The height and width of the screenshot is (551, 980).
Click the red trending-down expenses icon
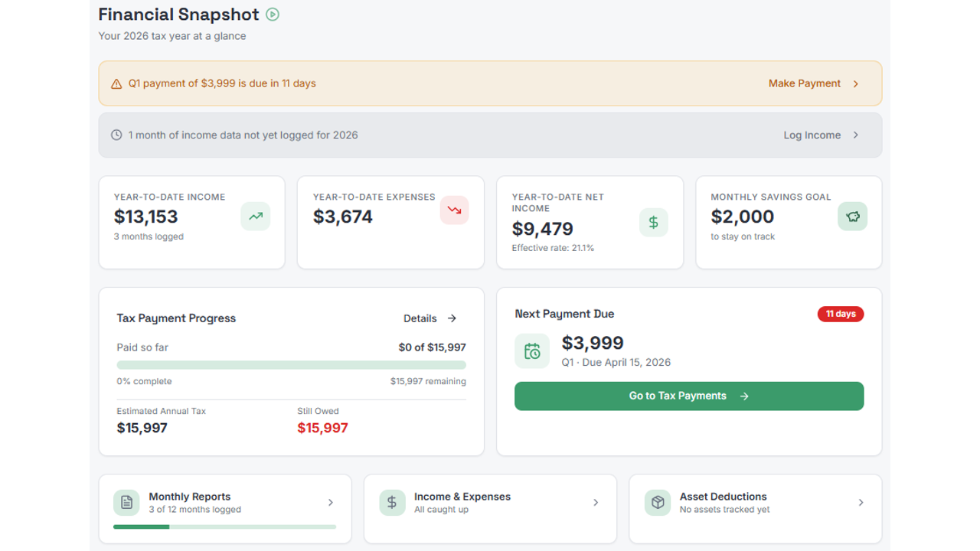(x=454, y=210)
